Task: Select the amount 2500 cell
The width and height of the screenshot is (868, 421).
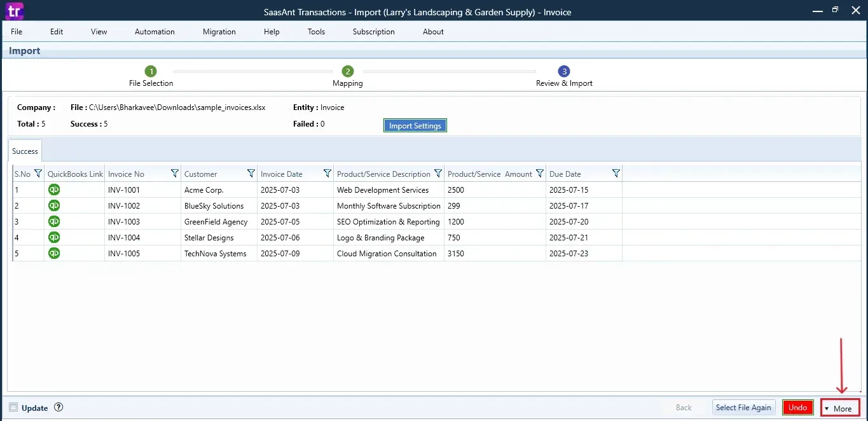Action: 495,190
